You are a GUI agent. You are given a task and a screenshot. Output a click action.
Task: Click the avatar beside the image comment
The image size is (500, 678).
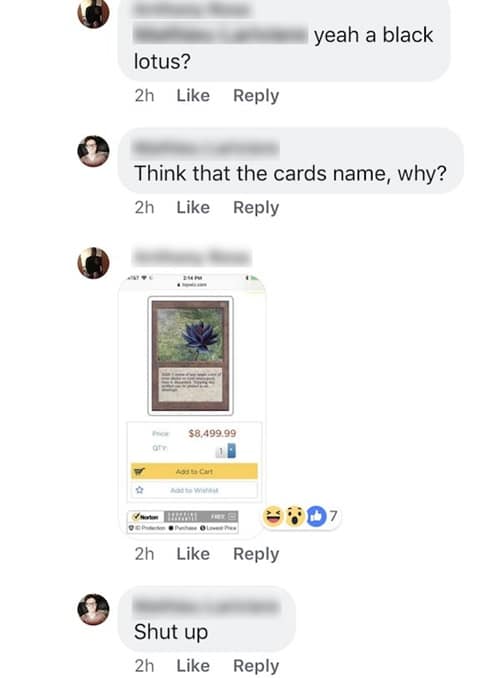click(93, 263)
